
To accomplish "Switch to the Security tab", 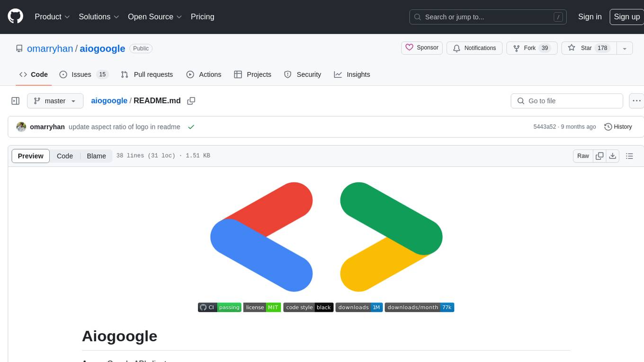I will coord(303,74).
